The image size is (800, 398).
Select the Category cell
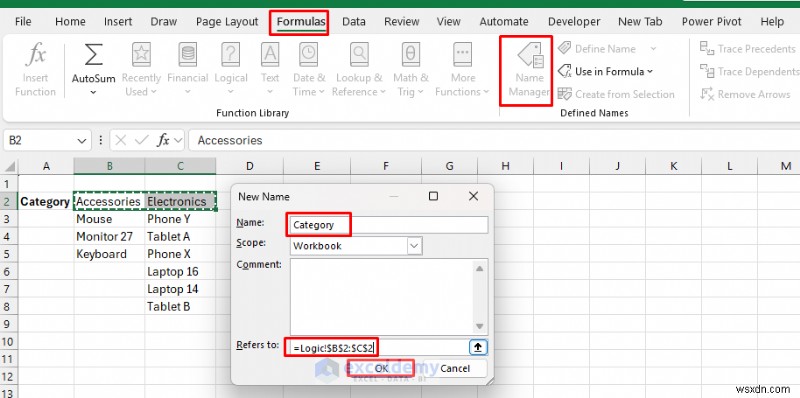point(45,202)
